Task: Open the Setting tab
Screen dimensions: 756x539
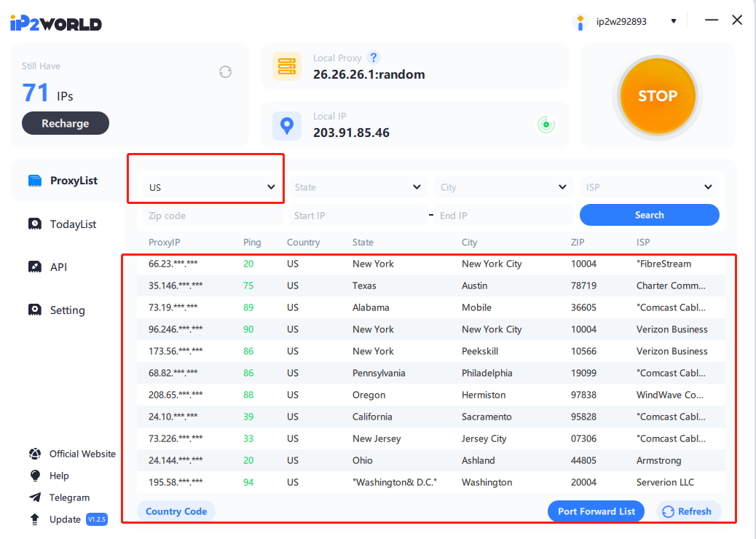Action: [68, 310]
